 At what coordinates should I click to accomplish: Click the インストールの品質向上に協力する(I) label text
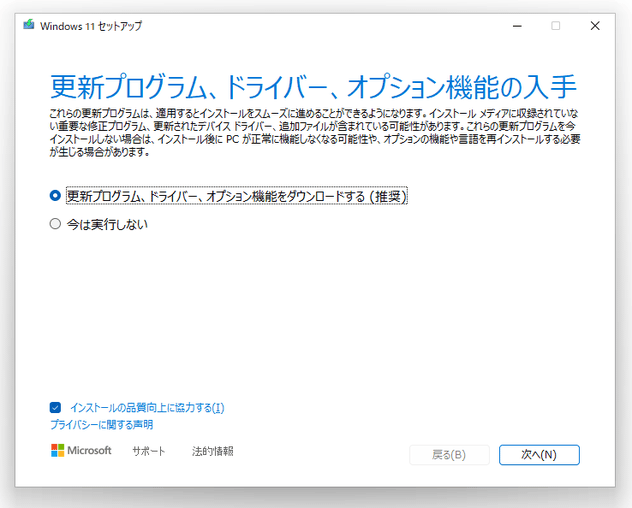(x=147, y=408)
